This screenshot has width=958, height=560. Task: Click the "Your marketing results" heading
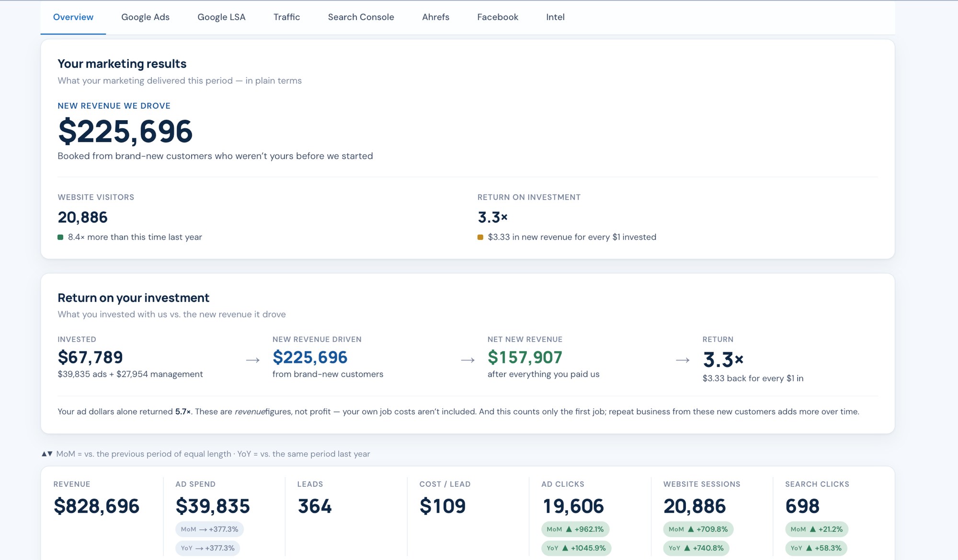click(122, 64)
